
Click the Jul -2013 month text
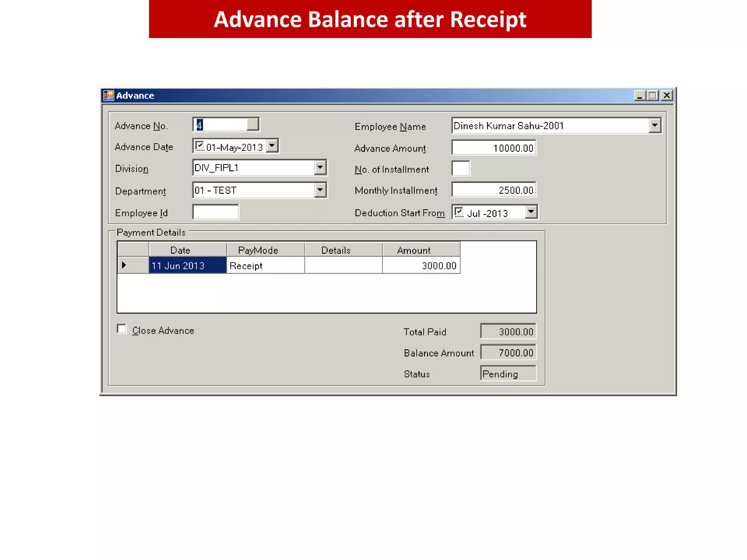click(x=488, y=213)
